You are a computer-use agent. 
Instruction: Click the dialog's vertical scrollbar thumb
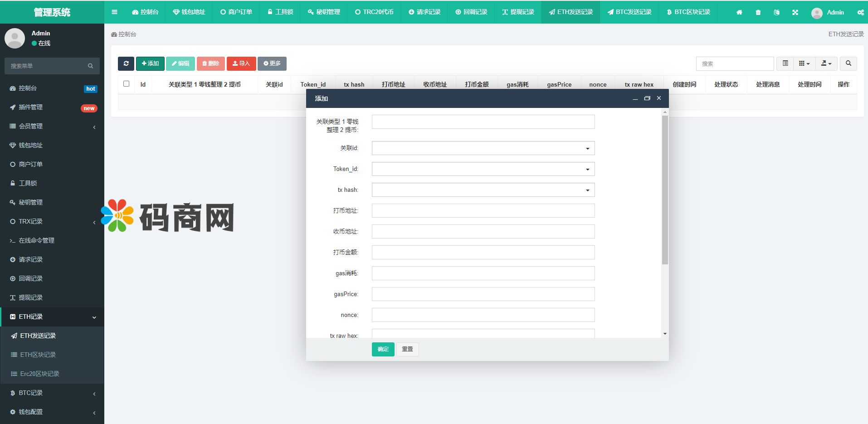[665, 190]
